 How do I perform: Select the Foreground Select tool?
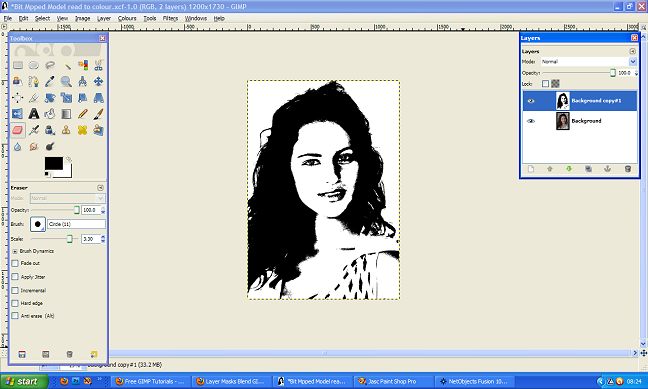click(x=18, y=81)
